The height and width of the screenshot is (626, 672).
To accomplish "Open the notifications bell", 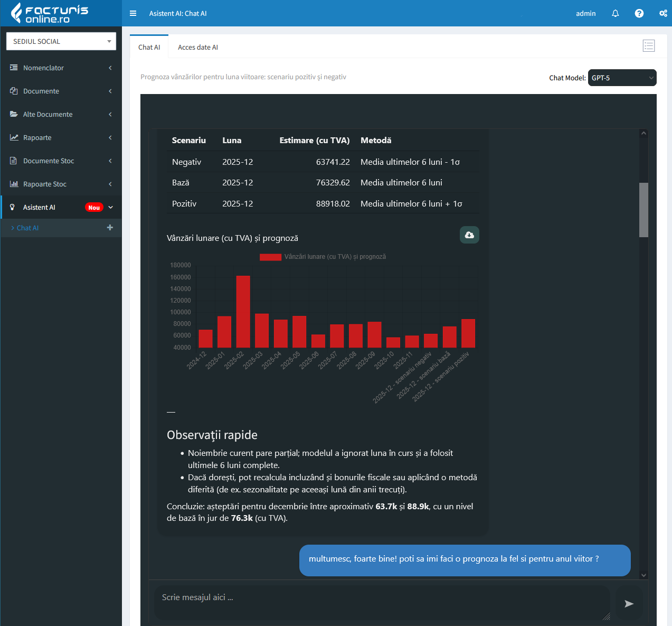I will [x=615, y=13].
